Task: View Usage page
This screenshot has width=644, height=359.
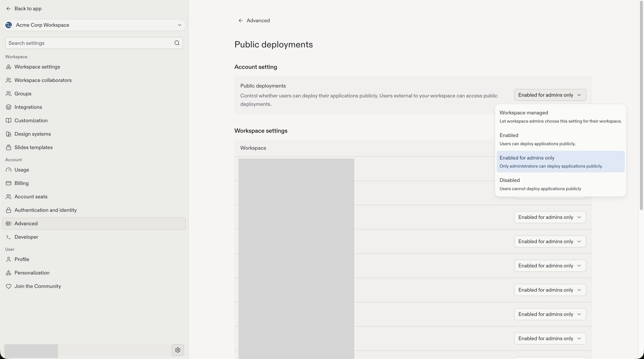Action: click(94, 170)
